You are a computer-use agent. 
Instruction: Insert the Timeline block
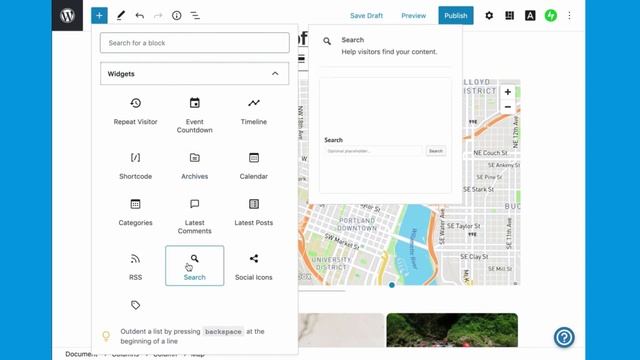pyautogui.click(x=253, y=111)
